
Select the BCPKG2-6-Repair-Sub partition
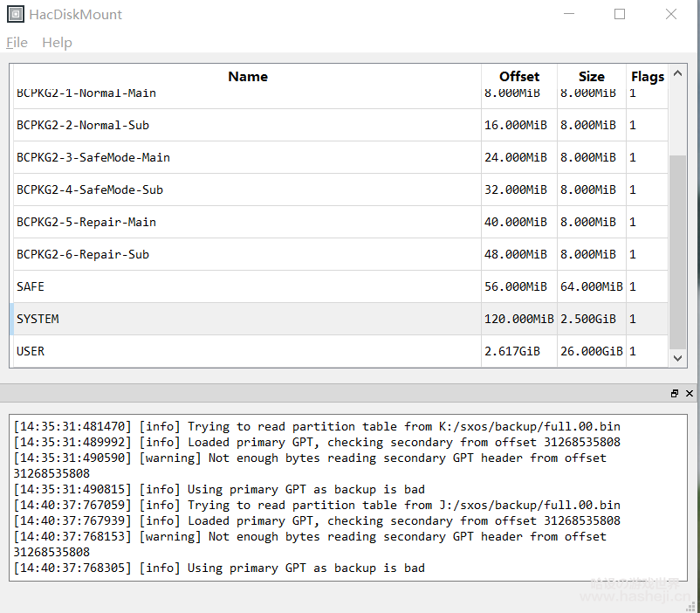click(x=247, y=254)
